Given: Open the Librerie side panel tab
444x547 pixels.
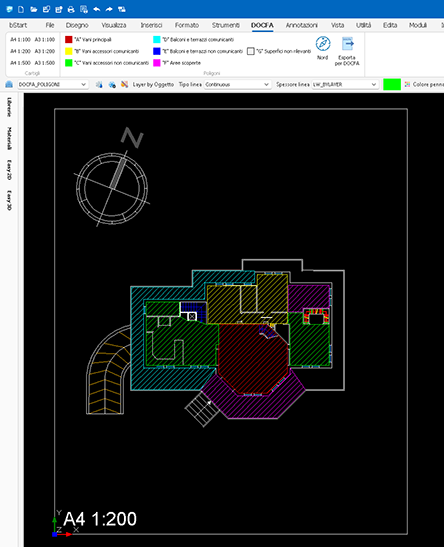Looking at the screenshot, I should coord(9,107).
